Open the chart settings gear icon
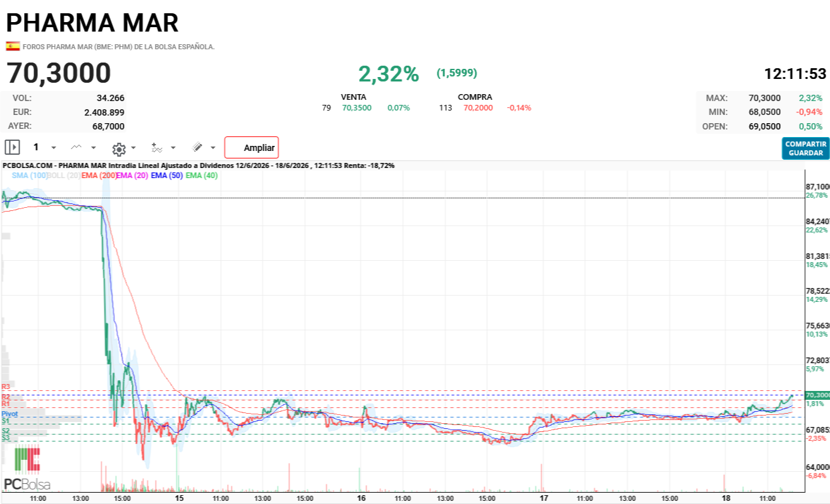The image size is (830, 504). point(118,148)
